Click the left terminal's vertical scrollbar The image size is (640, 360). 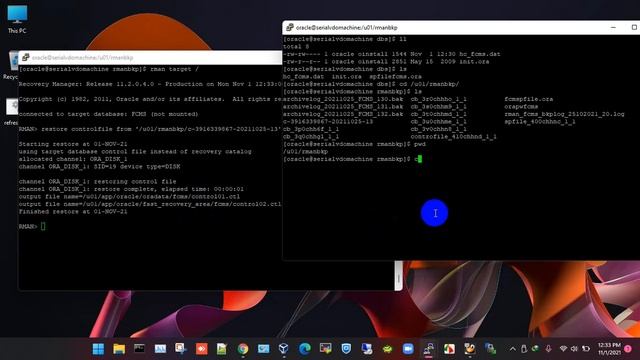[399, 276]
